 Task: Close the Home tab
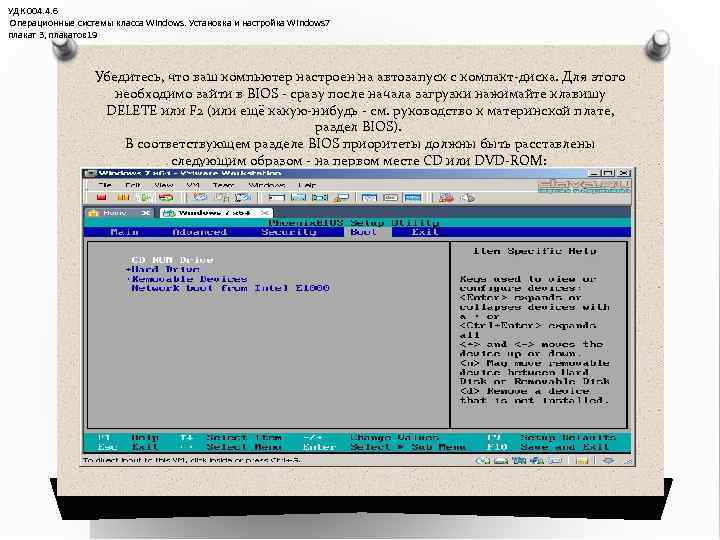pos(146,213)
